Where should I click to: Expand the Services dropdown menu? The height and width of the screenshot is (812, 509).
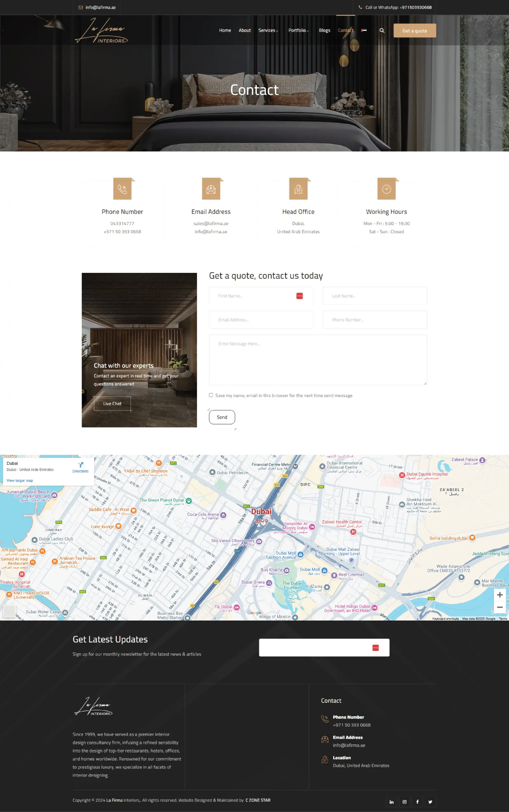(x=268, y=31)
